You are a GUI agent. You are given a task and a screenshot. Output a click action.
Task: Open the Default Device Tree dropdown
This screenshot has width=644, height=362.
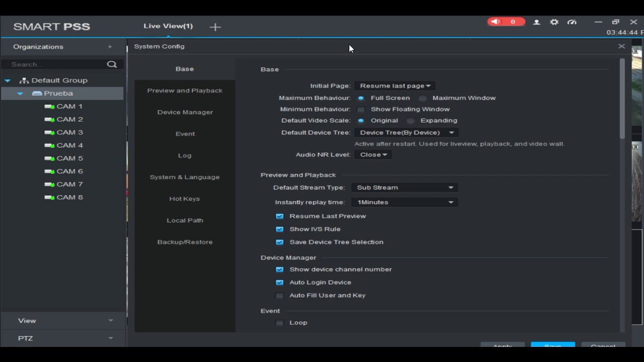(406, 133)
